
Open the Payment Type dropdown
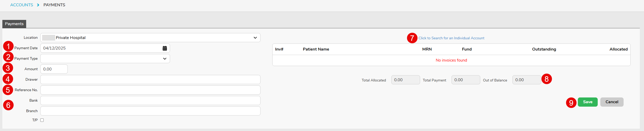click(x=165, y=59)
